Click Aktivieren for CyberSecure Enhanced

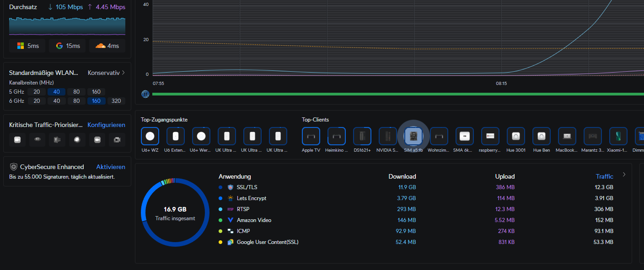click(x=111, y=167)
